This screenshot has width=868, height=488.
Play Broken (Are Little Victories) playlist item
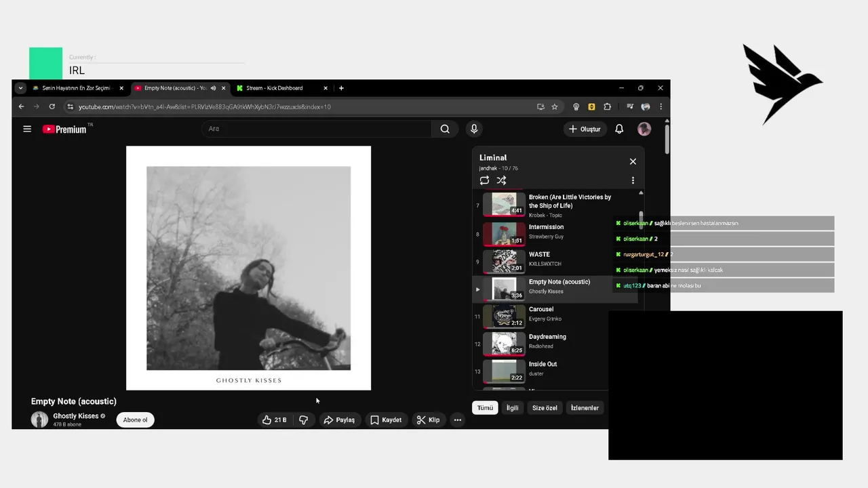[555, 205]
